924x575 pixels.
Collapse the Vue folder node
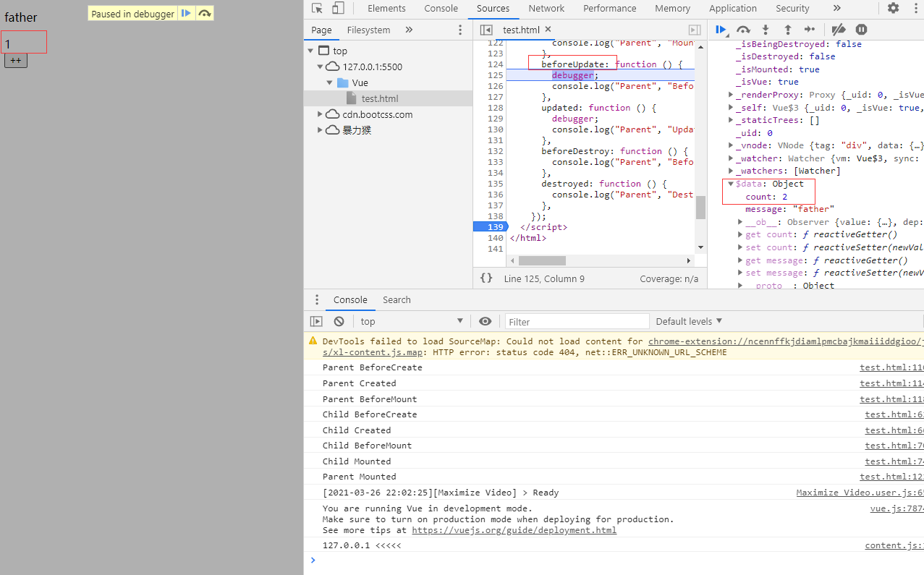tap(330, 82)
